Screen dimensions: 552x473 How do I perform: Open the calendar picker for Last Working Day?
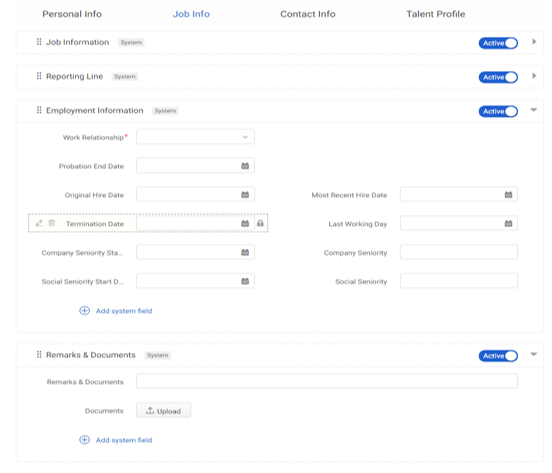[x=508, y=223]
